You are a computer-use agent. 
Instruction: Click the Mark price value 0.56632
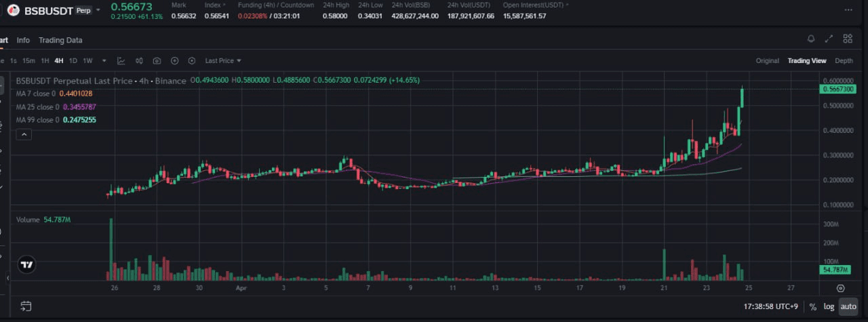(x=183, y=16)
